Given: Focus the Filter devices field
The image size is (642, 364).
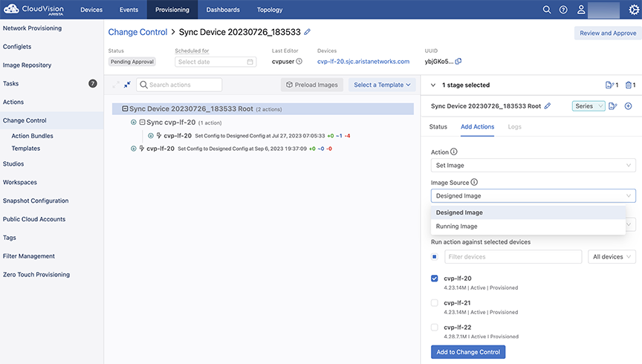Looking at the screenshot, I should [x=513, y=257].
